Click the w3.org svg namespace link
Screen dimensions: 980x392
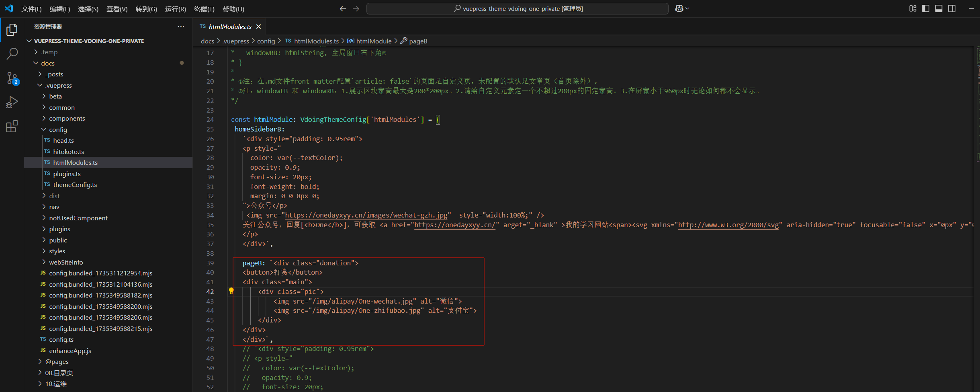tap(728, 225)
